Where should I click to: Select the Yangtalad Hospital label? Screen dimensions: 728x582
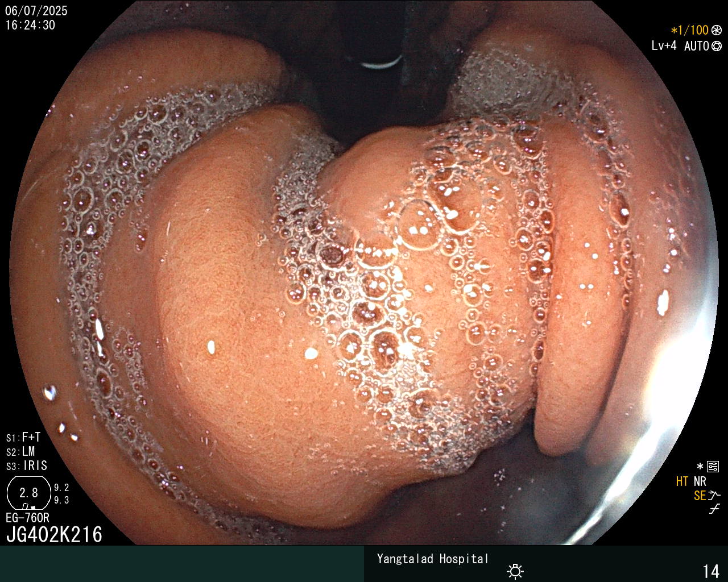point(433,559)
